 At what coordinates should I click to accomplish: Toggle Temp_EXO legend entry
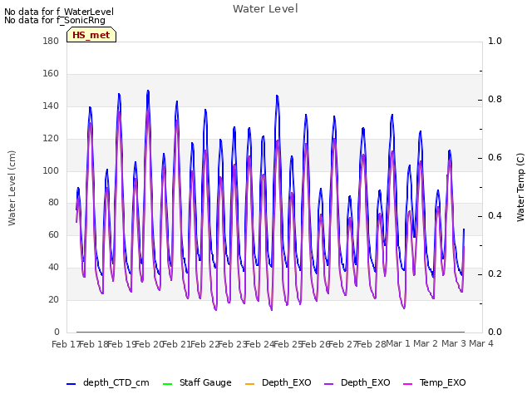[x=434, y=382]
